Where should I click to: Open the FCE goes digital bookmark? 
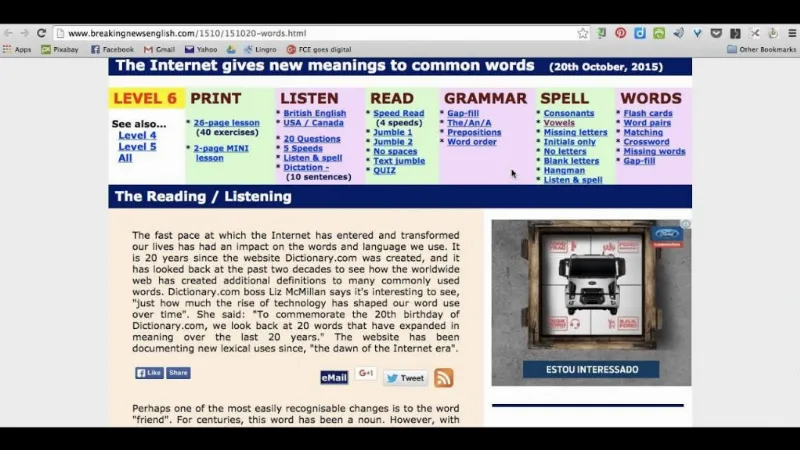(x=319, y=49)
